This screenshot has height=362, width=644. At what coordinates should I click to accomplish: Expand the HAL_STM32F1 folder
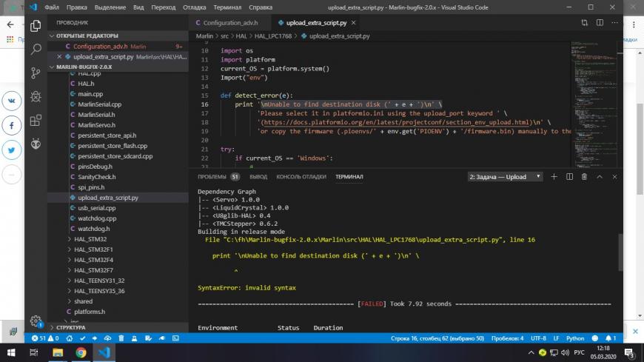93,249
